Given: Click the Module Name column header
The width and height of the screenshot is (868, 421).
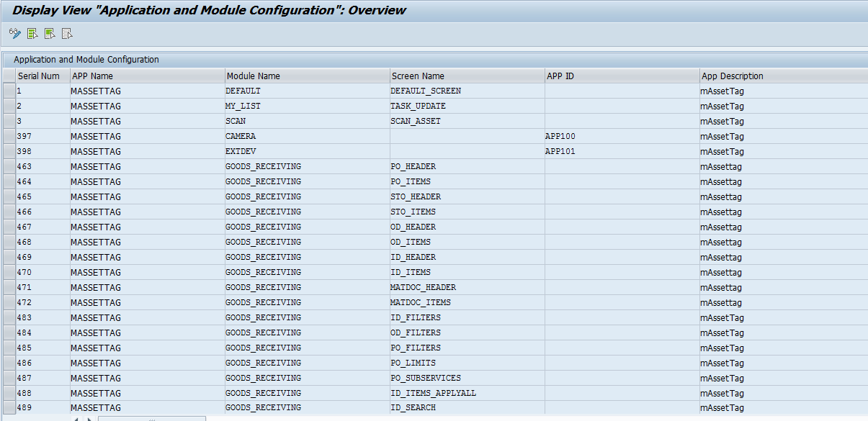Looking at the screenshot, I should coord(303,76).
